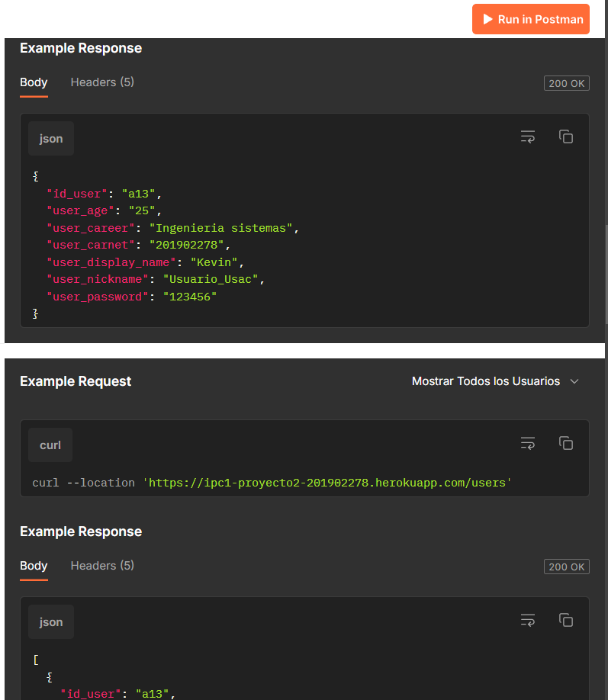
Task: Select Body tab below the curl request
Action: click(34, 566)
